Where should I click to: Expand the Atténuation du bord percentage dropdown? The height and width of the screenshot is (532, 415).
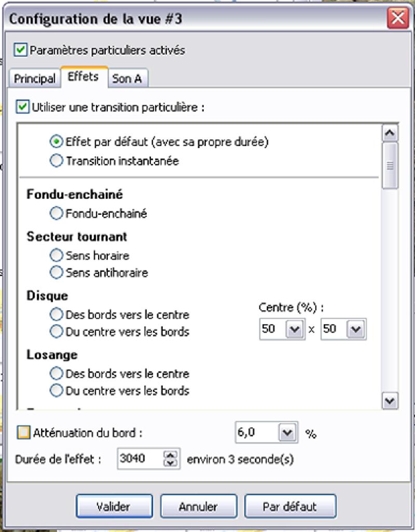[287, 432]
